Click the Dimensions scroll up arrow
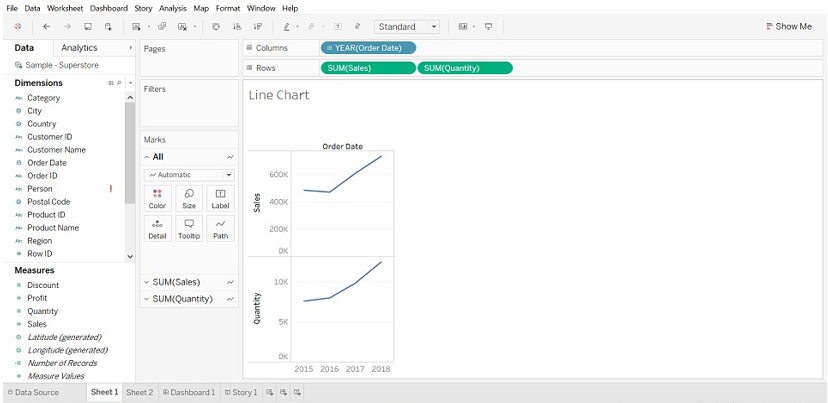 130,98
